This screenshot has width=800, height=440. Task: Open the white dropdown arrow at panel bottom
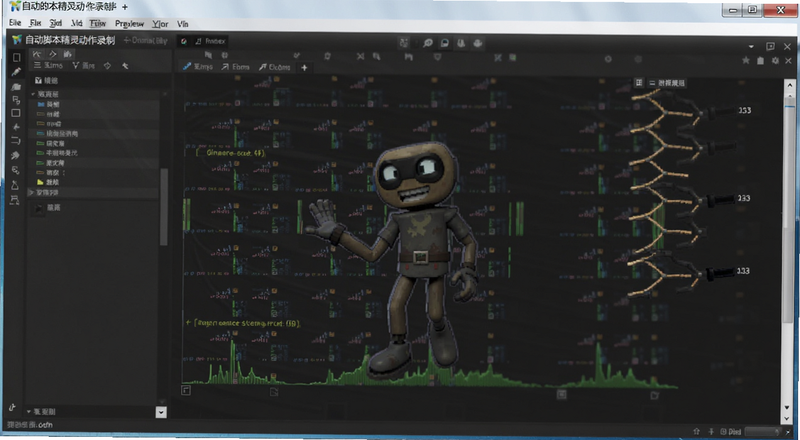point(161,412)
